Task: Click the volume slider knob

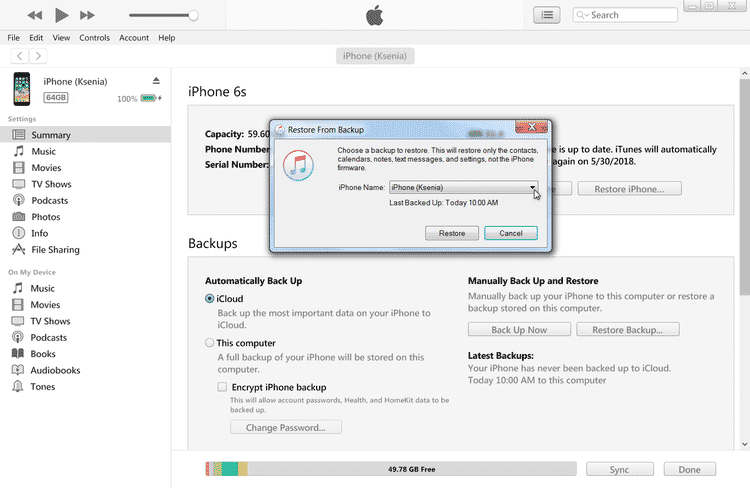Action: click(x=193, y=15)
